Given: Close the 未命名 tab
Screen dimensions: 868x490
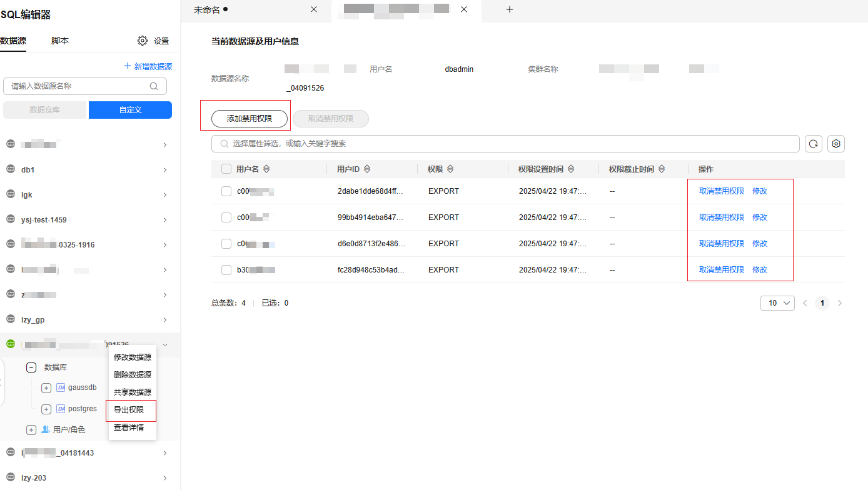Looking at the screenshot, I should (314, 9).
